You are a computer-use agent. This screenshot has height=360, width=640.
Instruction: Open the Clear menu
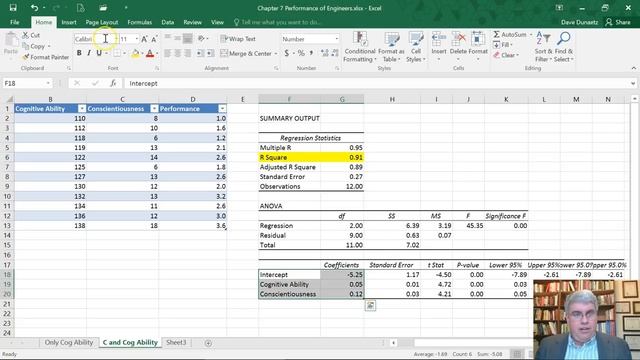tap(506, 55)
